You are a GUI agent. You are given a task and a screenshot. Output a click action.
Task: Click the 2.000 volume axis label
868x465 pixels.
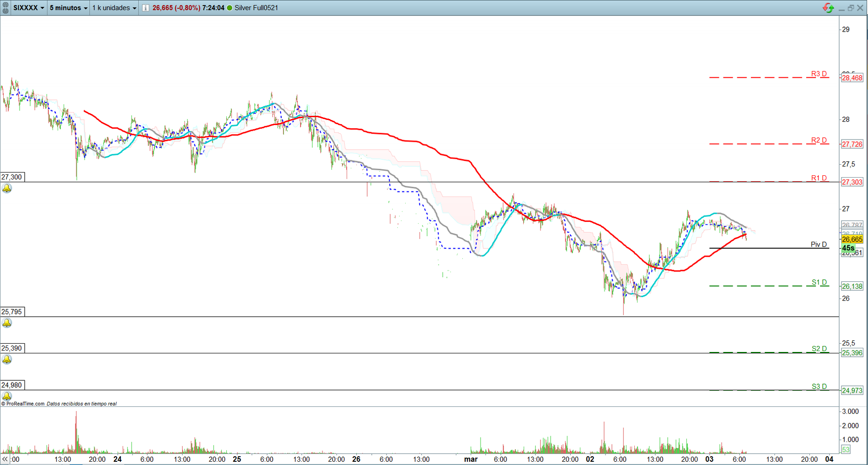coord(850,425)
